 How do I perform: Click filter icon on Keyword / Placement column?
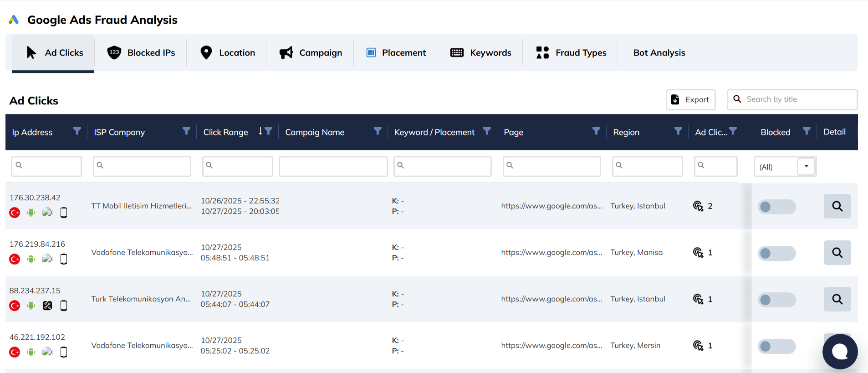[x=487, y=131]
